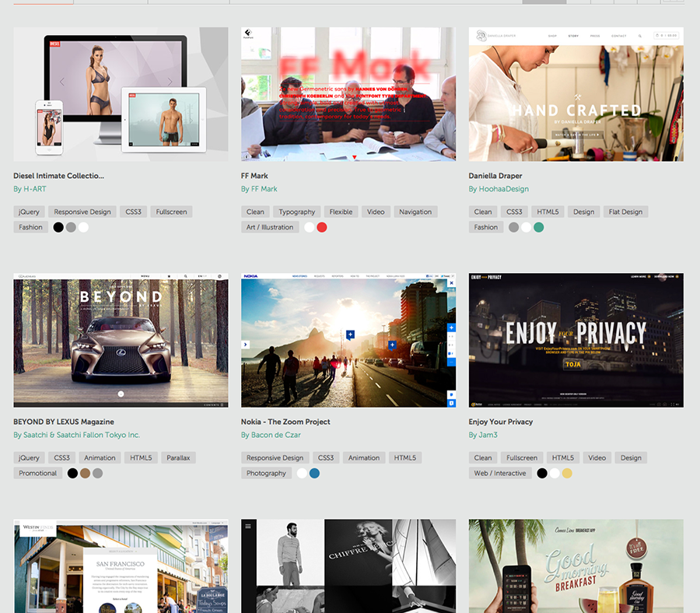Image resolution: width=700 pixels, height=613 pixels.
Task: Select Video tag under FF Mark
Action: click(x=376, y=212)
